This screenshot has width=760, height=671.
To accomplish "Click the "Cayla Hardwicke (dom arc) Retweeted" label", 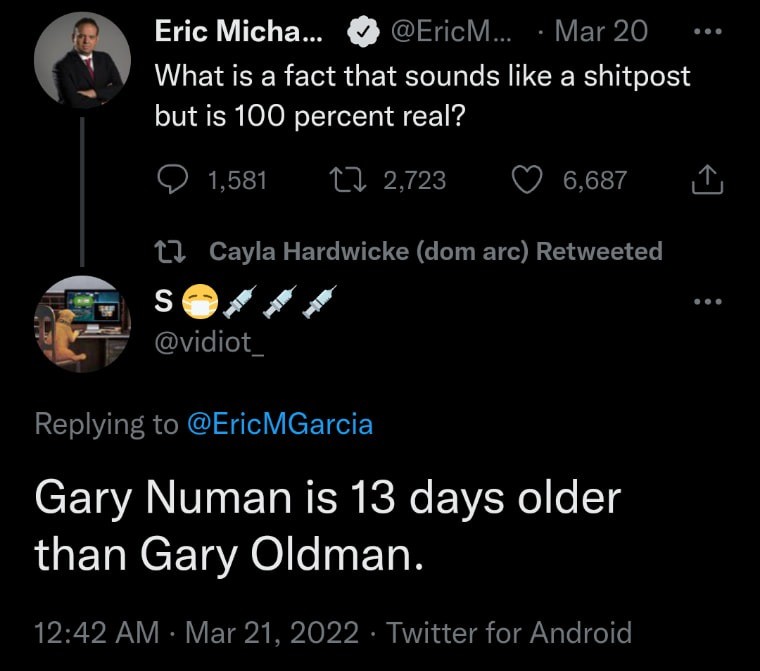I will (435, 251).
